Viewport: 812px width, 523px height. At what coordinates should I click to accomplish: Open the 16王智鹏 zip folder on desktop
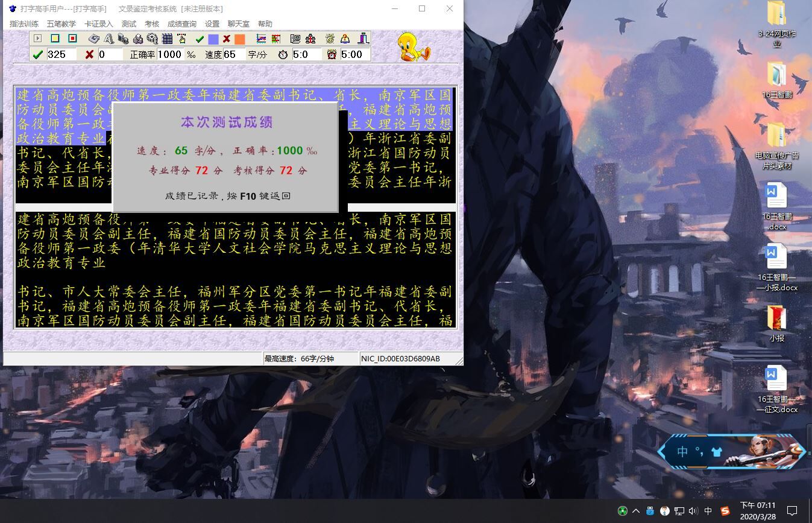coord(777,80)
